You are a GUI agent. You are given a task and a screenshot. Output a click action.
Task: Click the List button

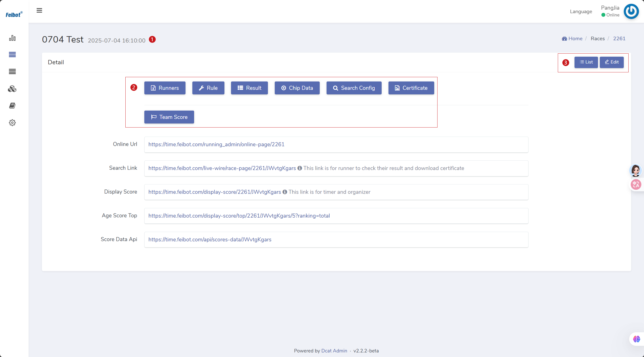pyautogui.click(x=586, y=62)
